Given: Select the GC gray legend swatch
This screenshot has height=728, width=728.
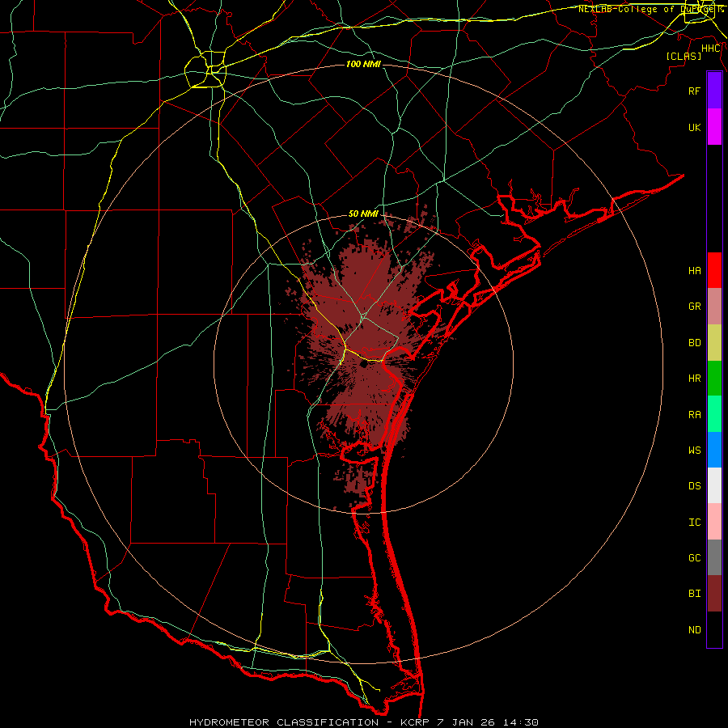Looking at the screenshot, I should point(714,557).
